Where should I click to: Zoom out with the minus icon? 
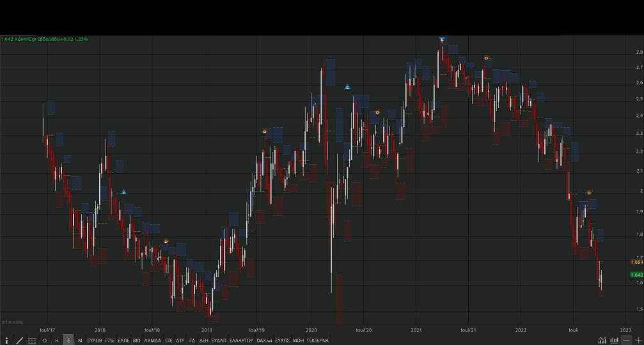pos(626,341)
